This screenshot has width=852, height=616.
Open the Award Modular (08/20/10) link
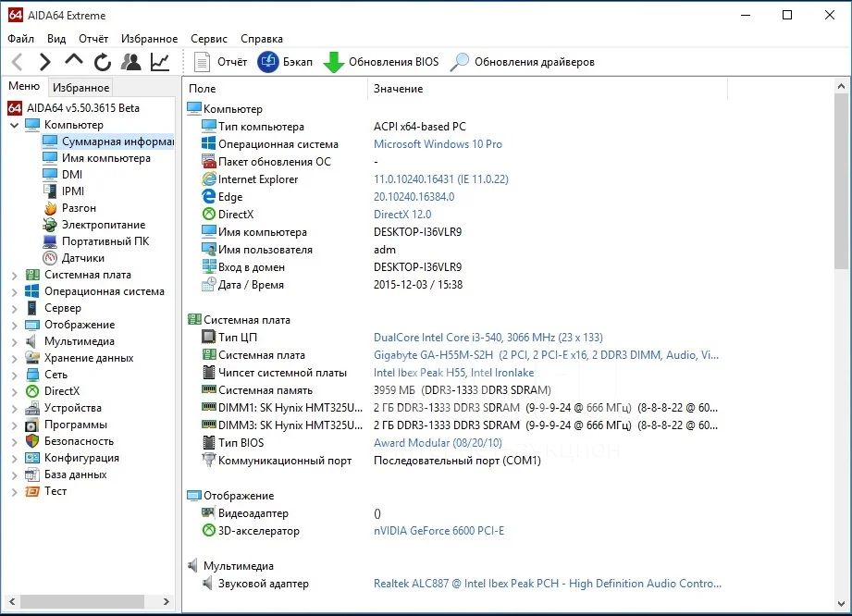[x=438, y=442]
